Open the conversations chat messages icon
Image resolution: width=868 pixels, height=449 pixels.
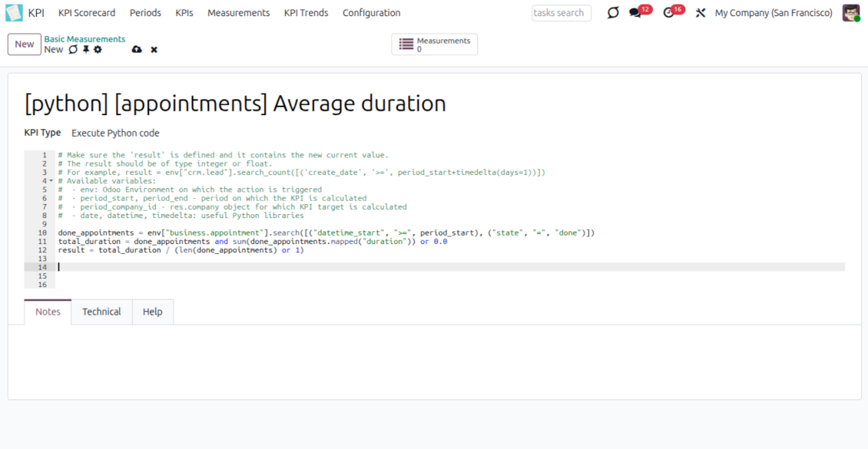click(x=635, y=13)
